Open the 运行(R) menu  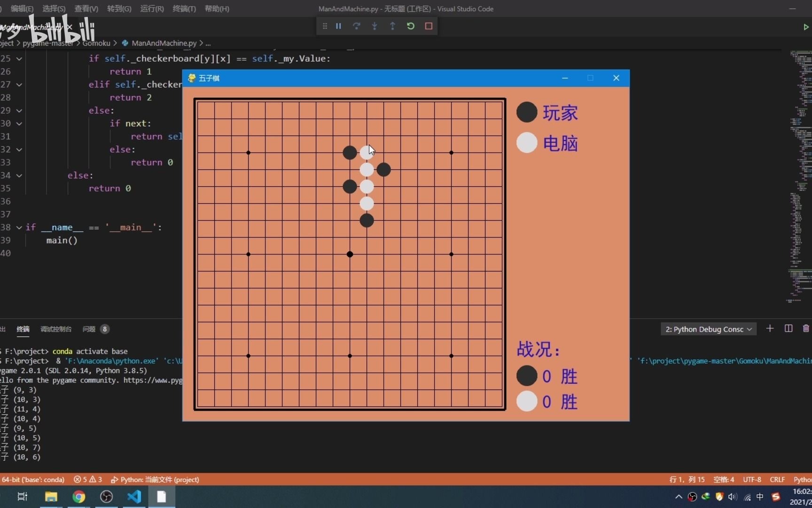(151, 8)
